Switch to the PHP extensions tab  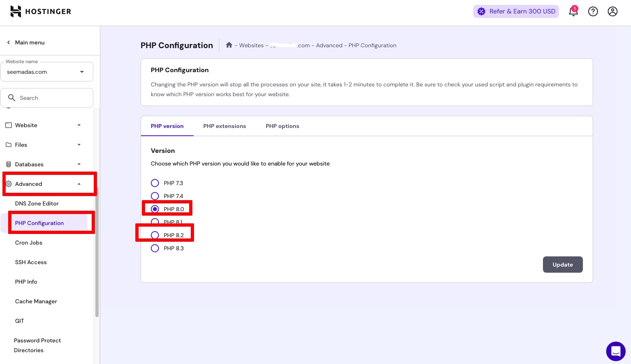click(x=225, y=126)
